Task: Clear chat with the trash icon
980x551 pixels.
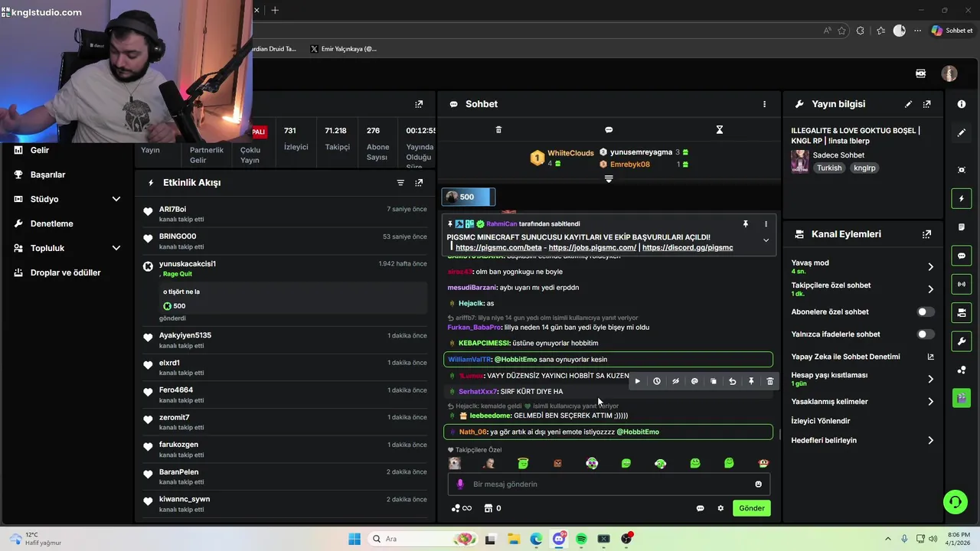Action: (x=498, y=130)
